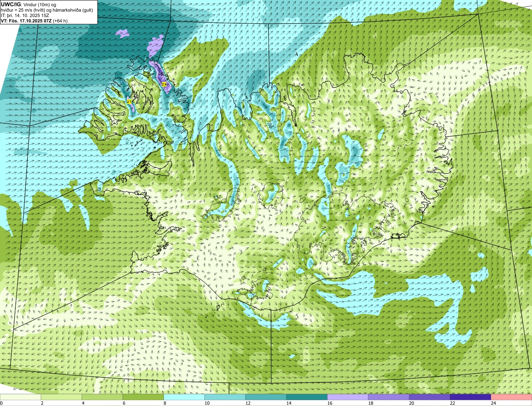Select the 16–18 m/s lavender swatch

(x=348, y=397)
